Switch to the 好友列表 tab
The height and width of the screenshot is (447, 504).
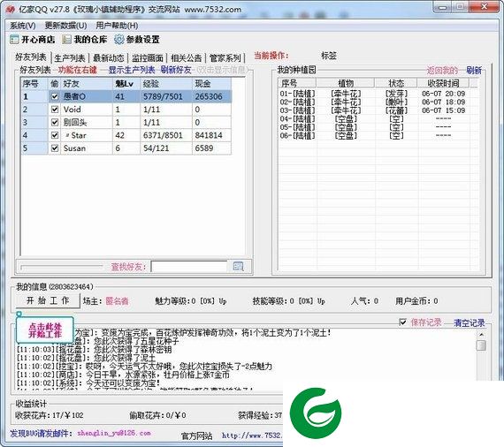click(31, 57)
